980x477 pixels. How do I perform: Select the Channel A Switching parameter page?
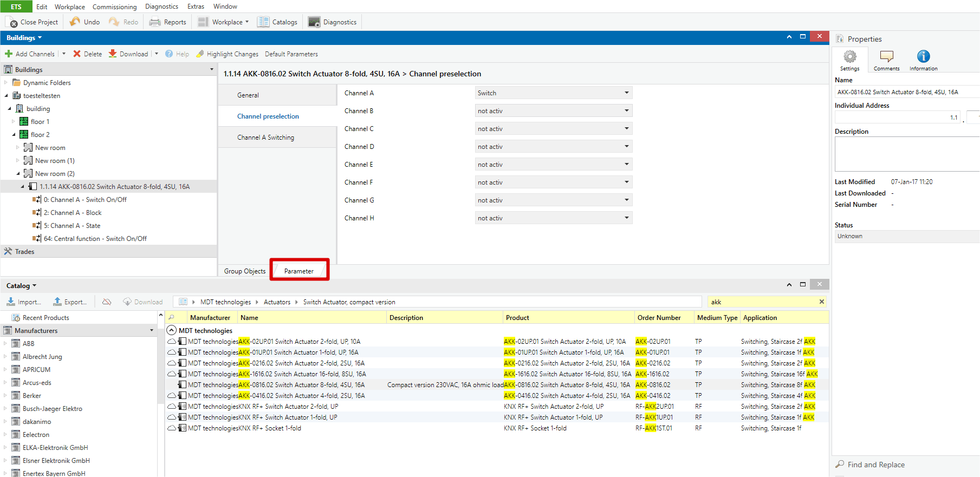[x=265, y=138]
